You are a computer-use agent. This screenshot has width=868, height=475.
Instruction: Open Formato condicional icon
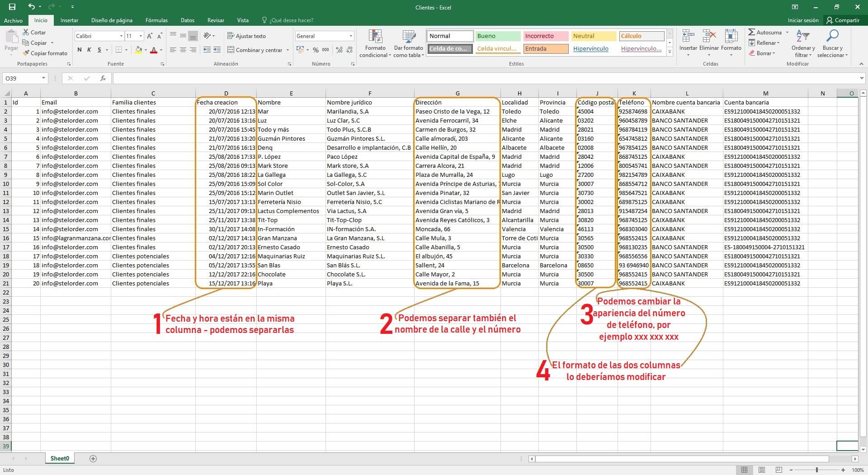coord(375,37)
